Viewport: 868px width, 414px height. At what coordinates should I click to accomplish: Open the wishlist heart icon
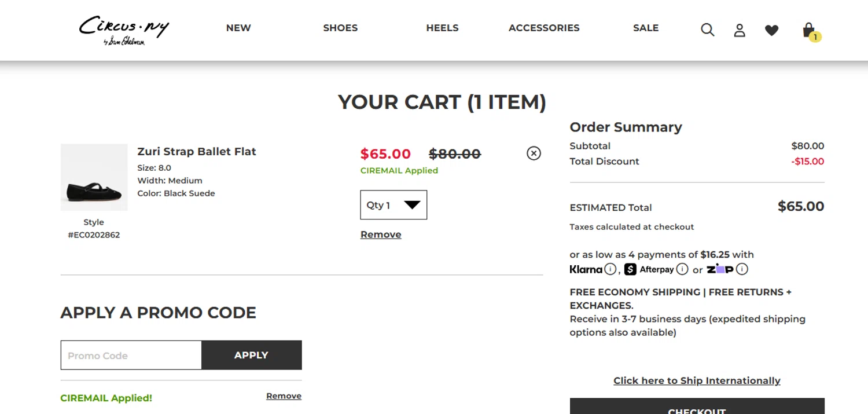771,30
